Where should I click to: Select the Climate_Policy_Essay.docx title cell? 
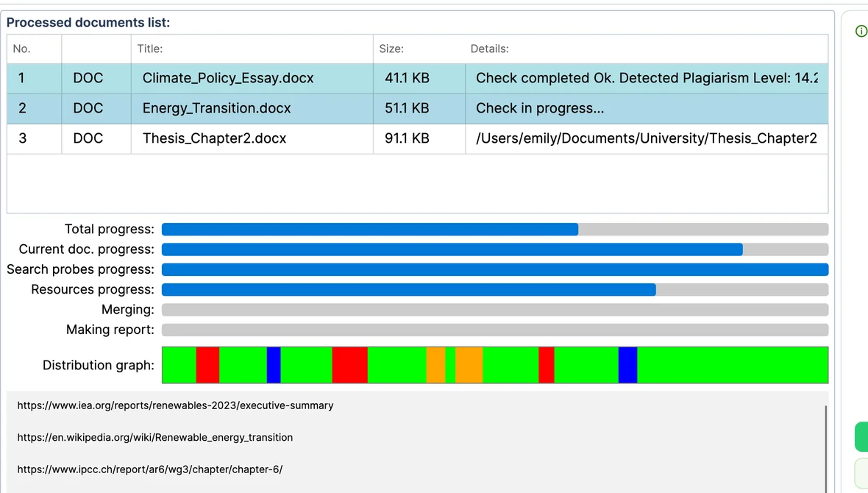click(x=252, y=78)
